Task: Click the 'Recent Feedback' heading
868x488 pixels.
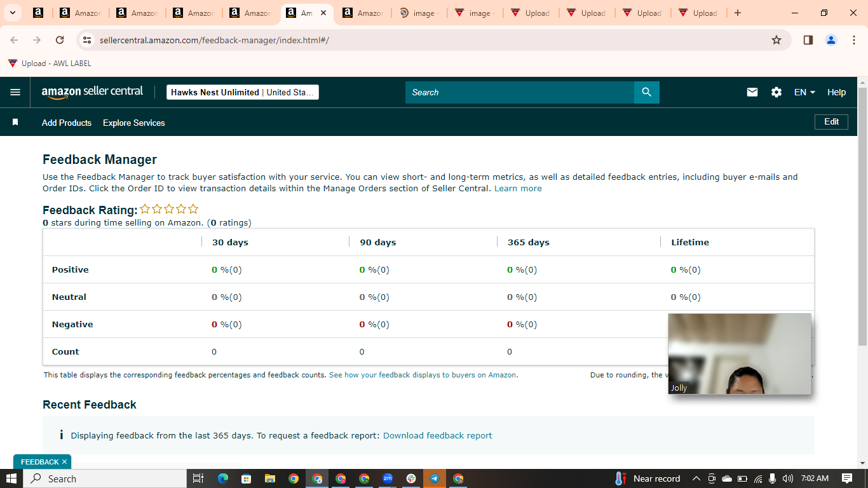Action: pos(90,405)
